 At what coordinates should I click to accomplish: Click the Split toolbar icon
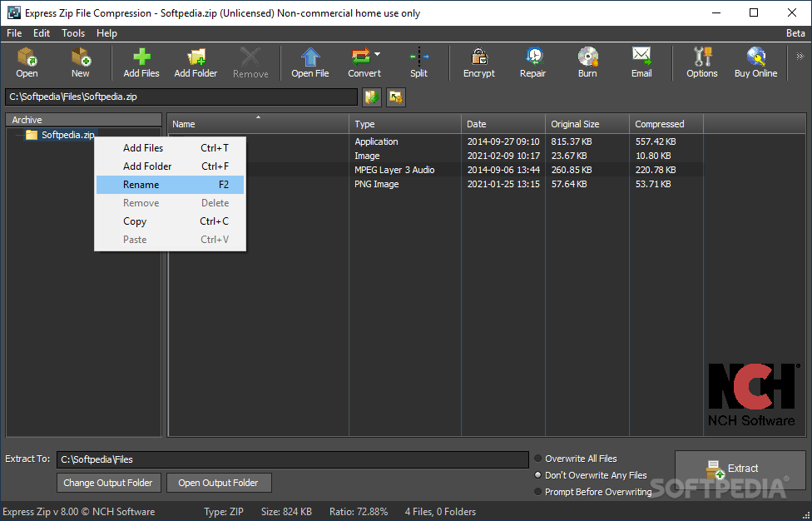419,62
